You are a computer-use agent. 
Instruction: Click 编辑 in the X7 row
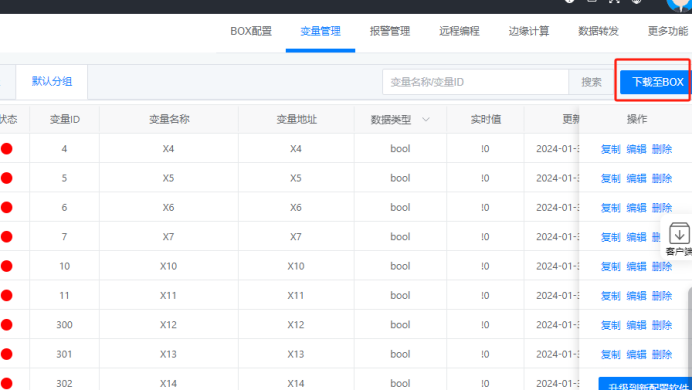636,237
